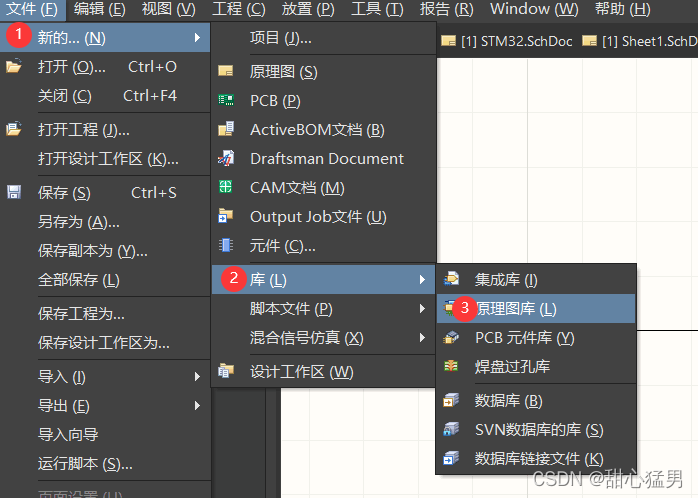Click the CAM document icon
The height and width of the screenshot is (498, 698).
226,187
